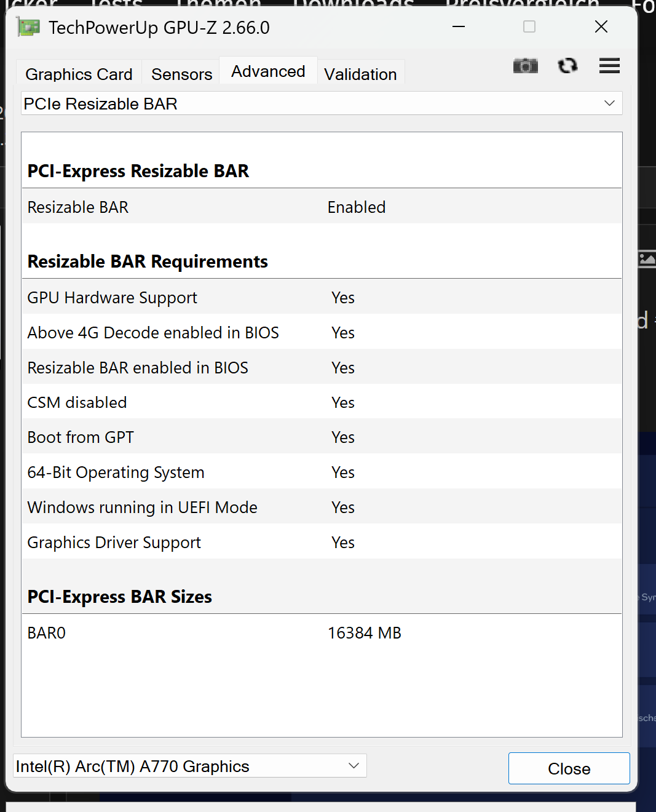This screenshot has height=812, width=656.
Task: Select the BAR0 16384 MB row
Action: coord(322,633)
